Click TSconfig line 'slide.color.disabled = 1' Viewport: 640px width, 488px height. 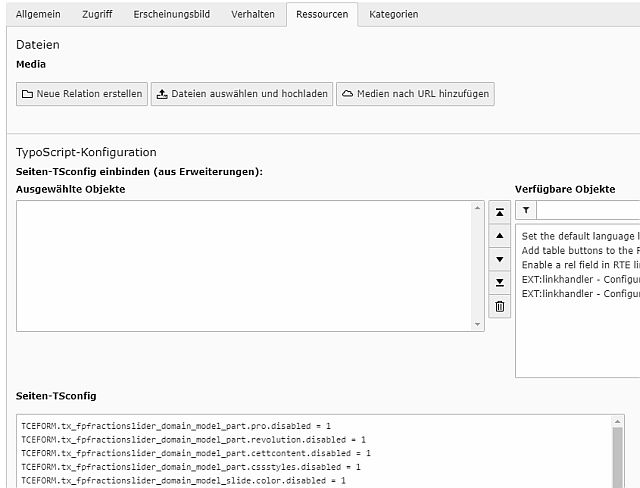click(183, 481)
